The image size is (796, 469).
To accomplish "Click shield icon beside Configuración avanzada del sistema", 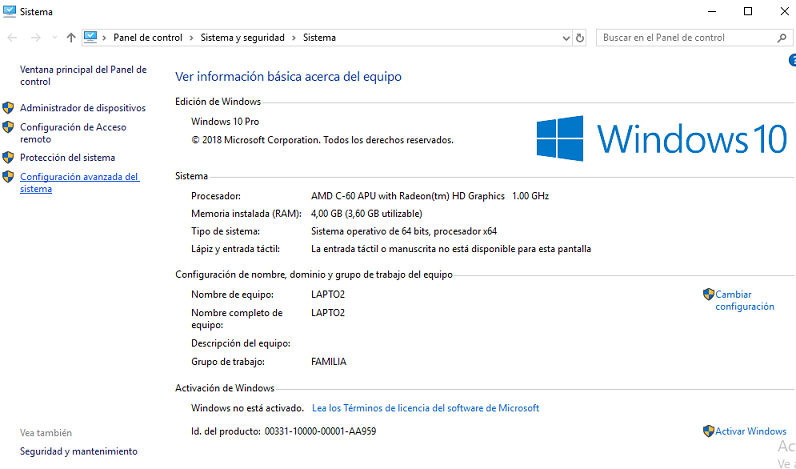I will pos(8,177).
